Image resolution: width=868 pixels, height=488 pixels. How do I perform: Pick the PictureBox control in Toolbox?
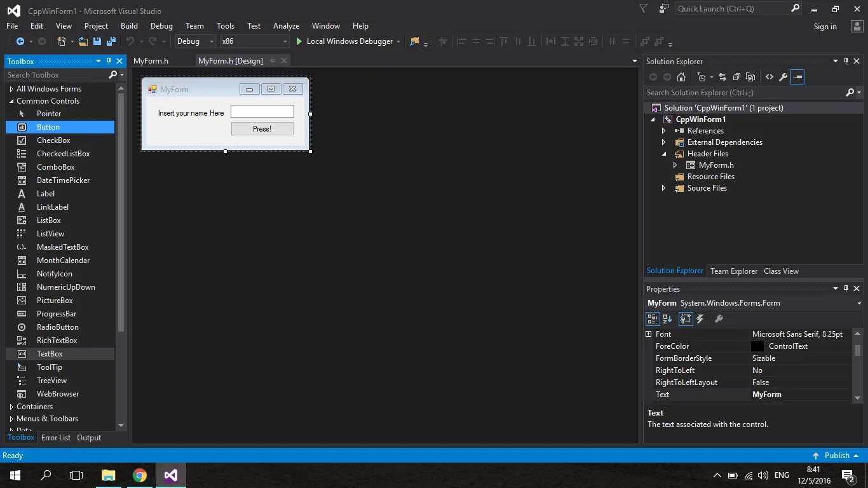[x=60, y=301]
